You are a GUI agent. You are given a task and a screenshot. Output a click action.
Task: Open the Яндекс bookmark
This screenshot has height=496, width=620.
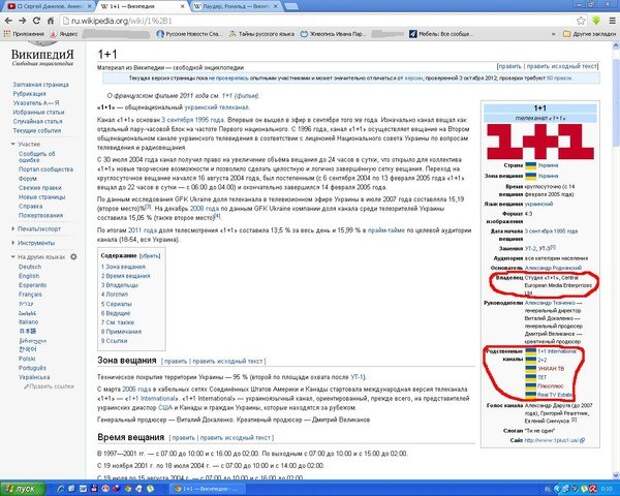coord(64,34)
